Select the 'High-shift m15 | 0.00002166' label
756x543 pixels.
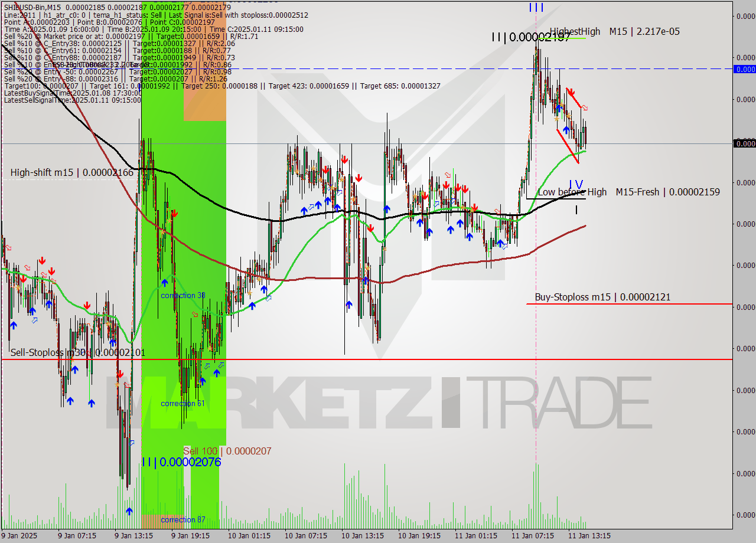click(x=71, y=172)
